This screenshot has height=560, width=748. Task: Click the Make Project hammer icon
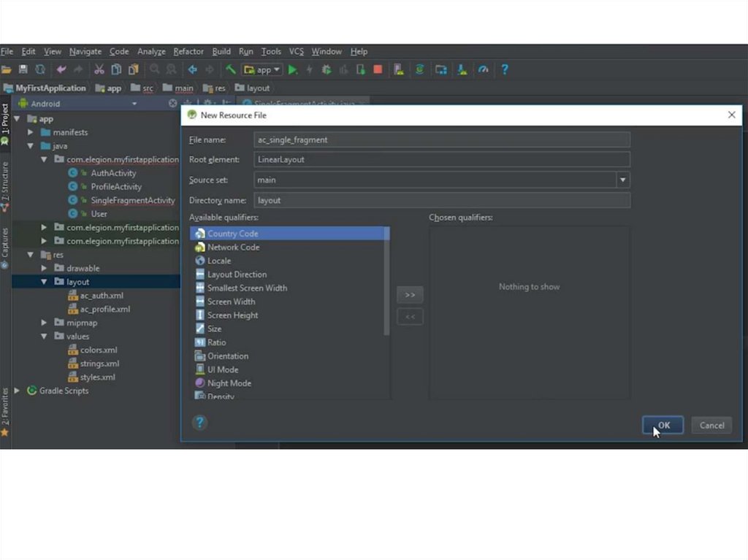pyautogui.click(x=230, y=70)
